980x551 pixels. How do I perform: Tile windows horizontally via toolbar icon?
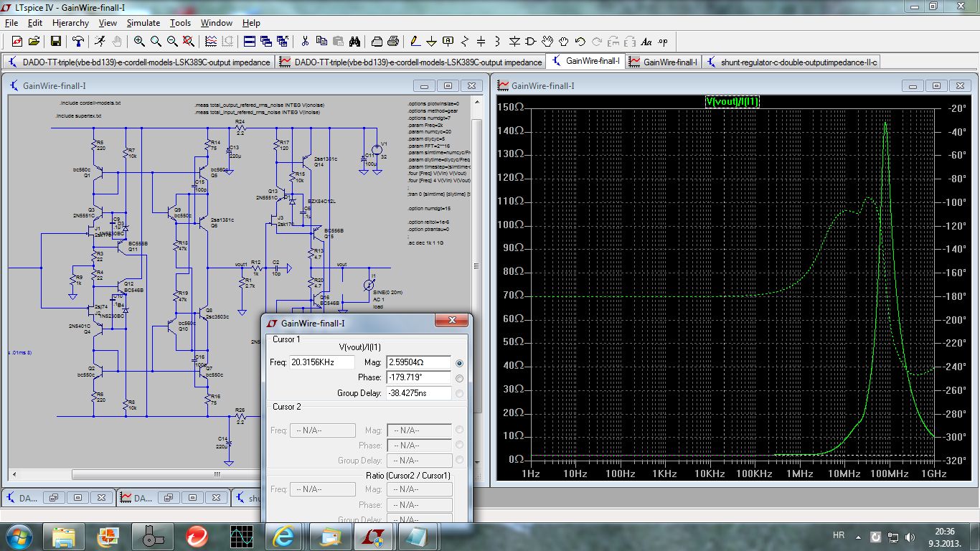(250, 42)
